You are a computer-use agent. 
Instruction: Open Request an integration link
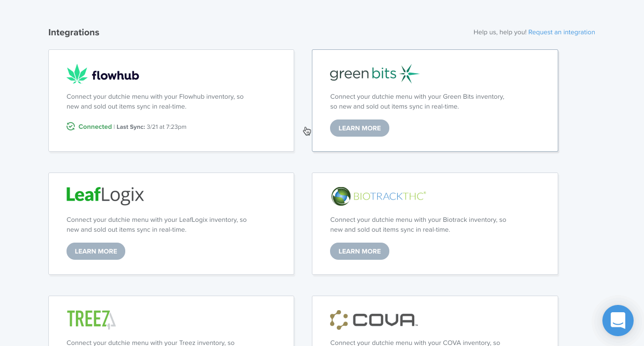pos(561,32)
